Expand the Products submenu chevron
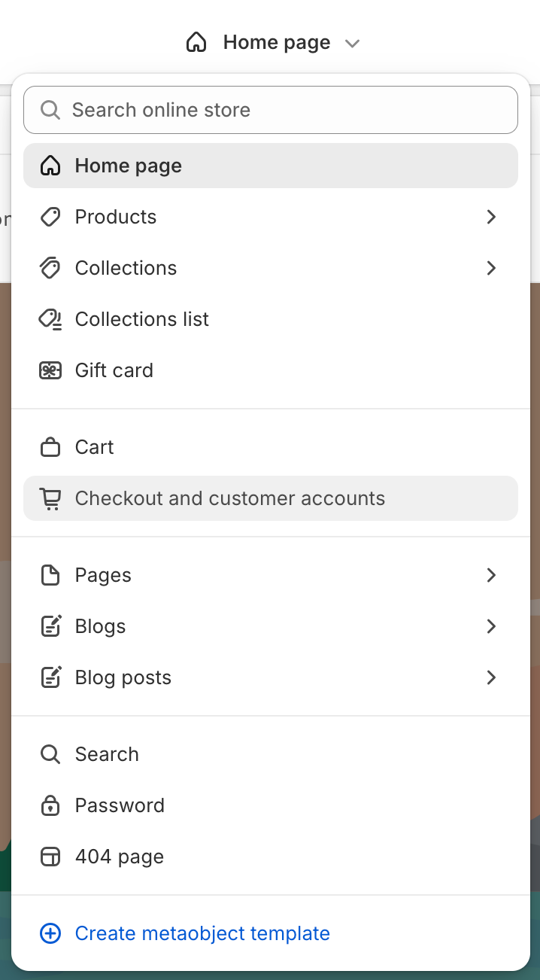Viewport: 540px width, 980px height. tap(491, 217)
